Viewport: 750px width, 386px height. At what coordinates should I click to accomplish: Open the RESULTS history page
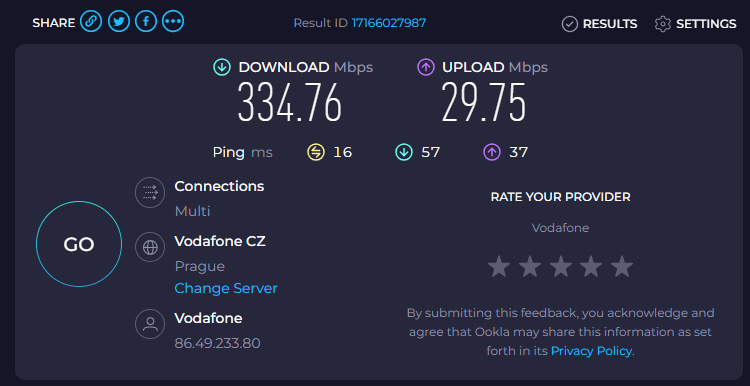(599, 24)
